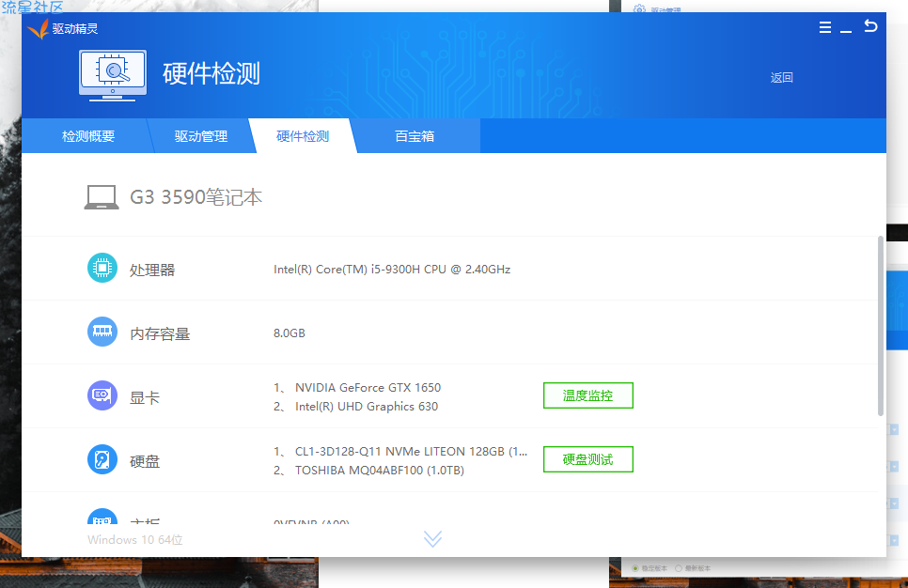Click the 驱动精灵 bird logo icon

tap(39, 29)
